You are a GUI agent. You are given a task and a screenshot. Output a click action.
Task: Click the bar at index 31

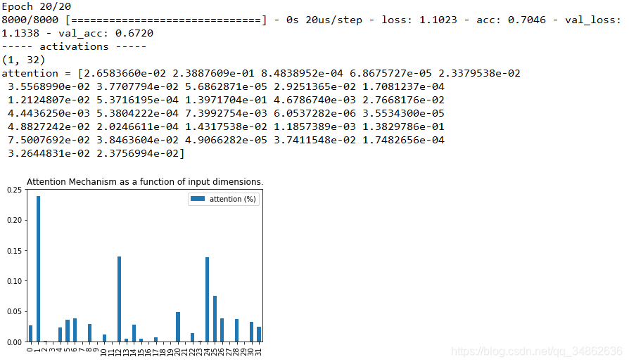pos(259,334)
